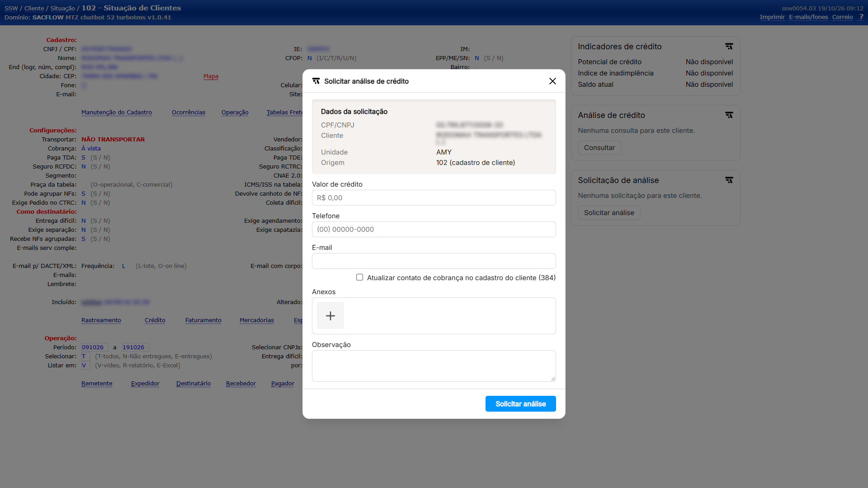Open the Faturamento link

click(x=203, y=320)
